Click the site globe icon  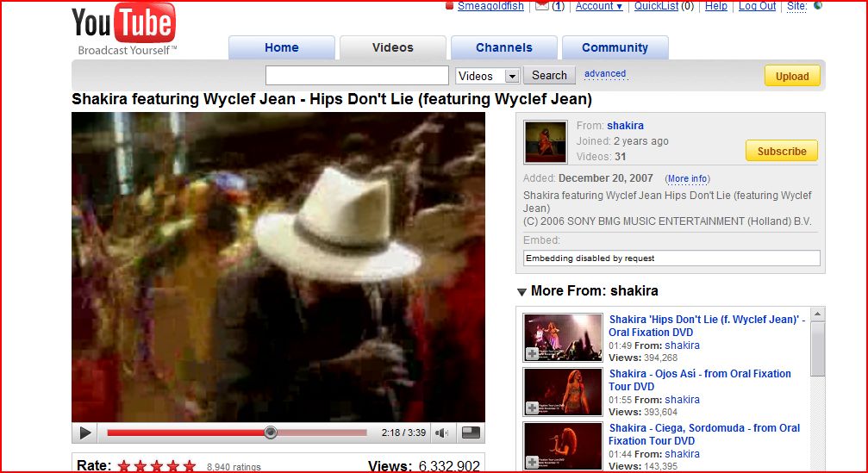(x=818, y=5)
